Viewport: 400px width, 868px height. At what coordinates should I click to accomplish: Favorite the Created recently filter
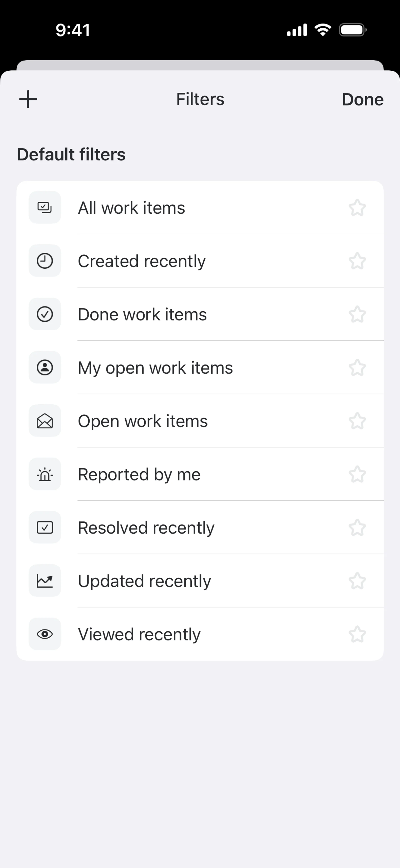[357, 261]
